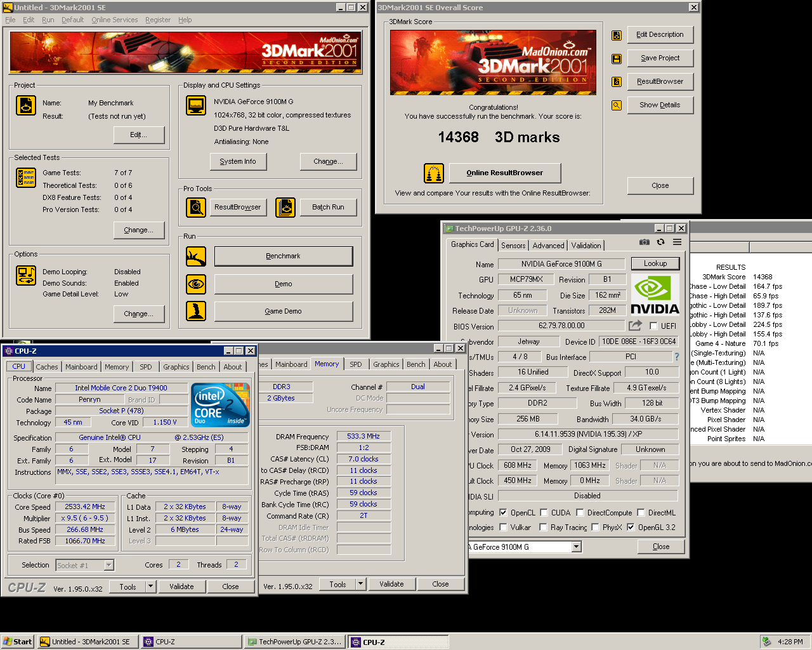Click the Batch Run icon in Pro Tools
The image size is (812, 650).
coord(285,207)
